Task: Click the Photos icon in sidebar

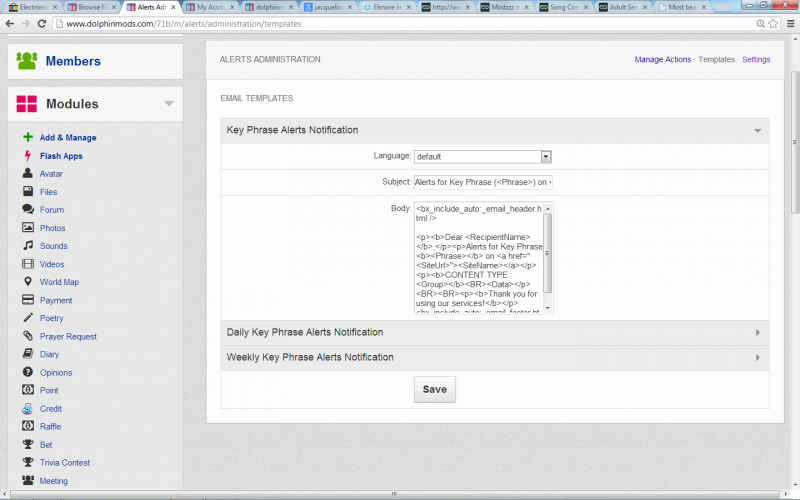Action: pyautogui.click(x=28, y=228)
